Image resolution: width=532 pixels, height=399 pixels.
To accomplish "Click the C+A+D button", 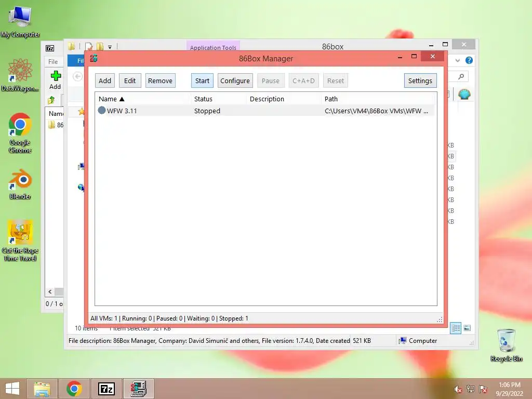I will (x=303, y=81).
